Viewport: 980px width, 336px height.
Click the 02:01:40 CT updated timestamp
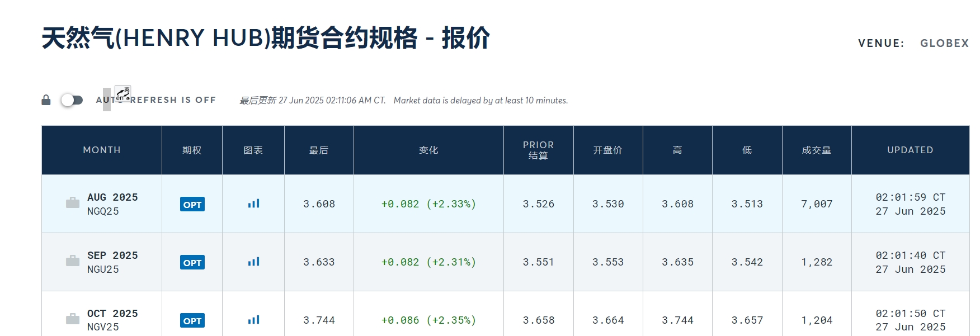[x=911, y=255]
